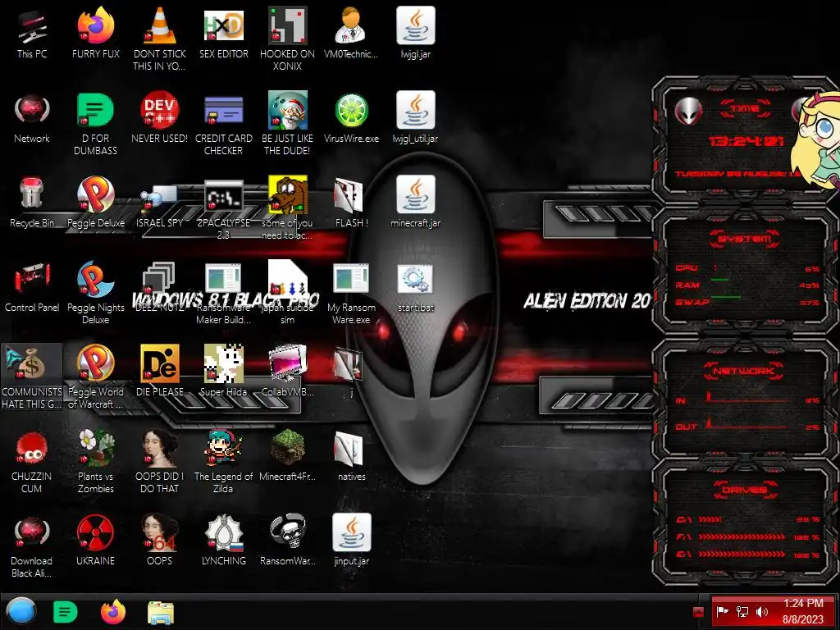Screen dimensions: 840x630
Task: Click the green document app on taskbar
Action: click(66, 612)
